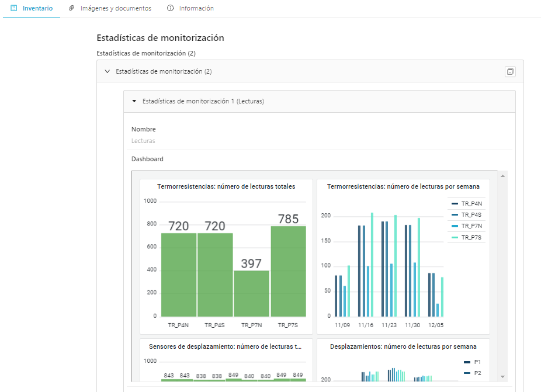This screenshot has width=541, height=392.
Task: Collapse Estadísticas de monitorización 1 (Lecturas) triangle
Action: [134, 101]
